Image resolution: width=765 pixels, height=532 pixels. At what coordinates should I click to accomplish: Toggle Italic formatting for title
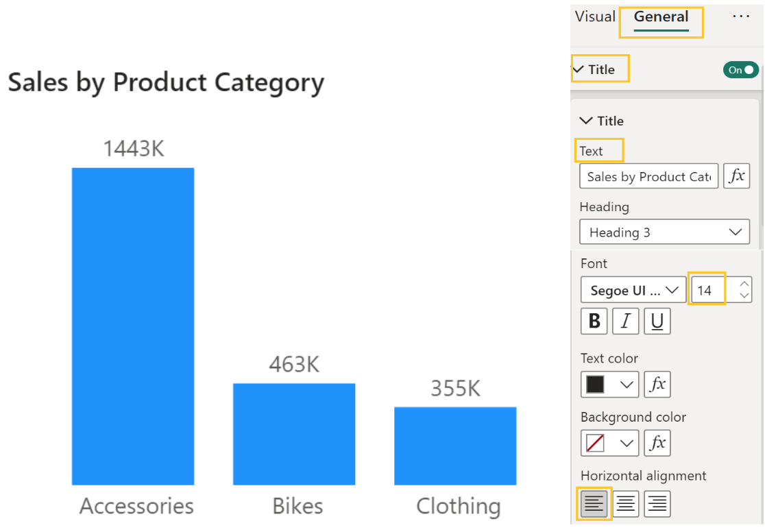[625, 322]
